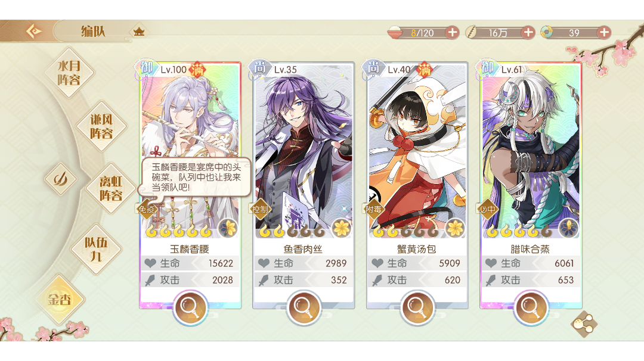This screenshot has height=361, width=644.
Task: Add stamina with the 8/120 plus icon
Action: [x=452, y=32]
